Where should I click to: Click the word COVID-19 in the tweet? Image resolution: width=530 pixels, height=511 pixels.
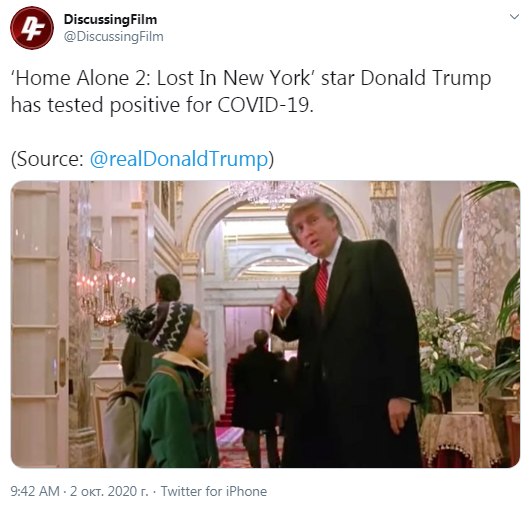coord(265,105)
